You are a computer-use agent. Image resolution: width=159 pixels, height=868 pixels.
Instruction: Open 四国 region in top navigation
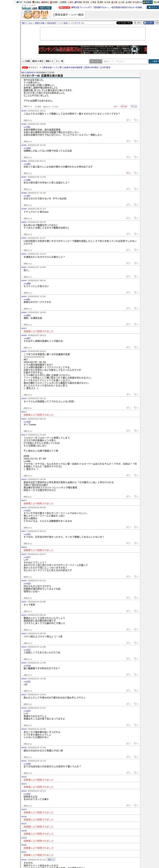tap(128, 2)
